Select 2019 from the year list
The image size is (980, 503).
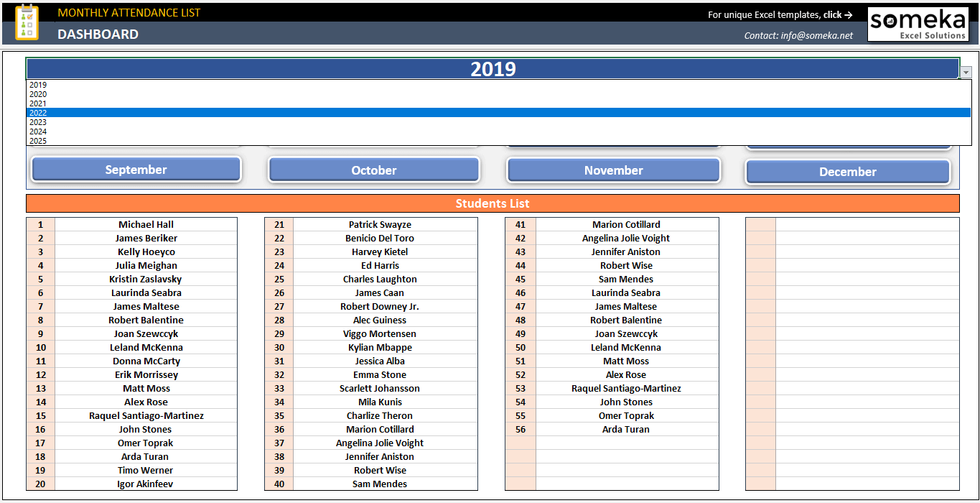(498, 85)
